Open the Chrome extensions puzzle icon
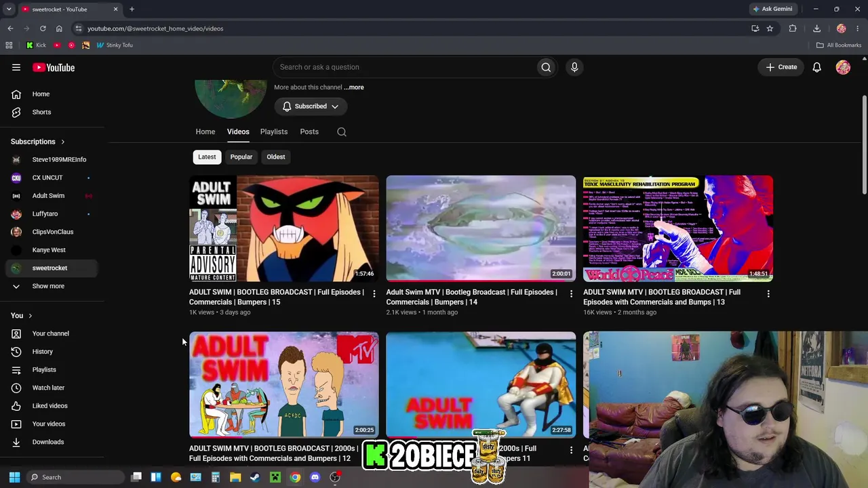The image size is (868, 488). [793, 28]
